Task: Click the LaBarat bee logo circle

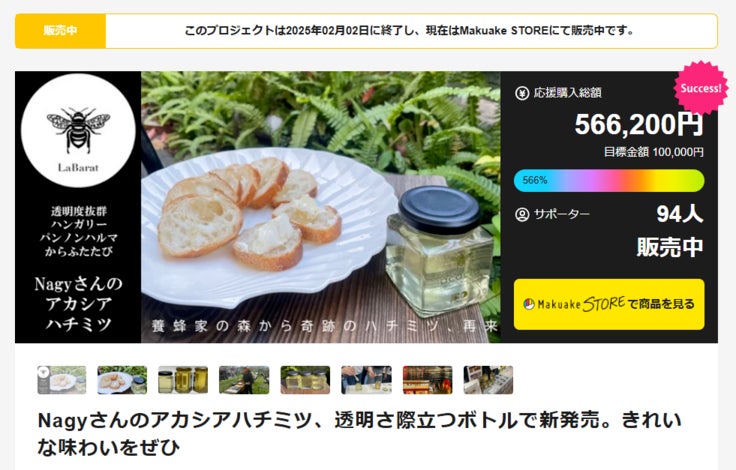Action: (78, 131)
